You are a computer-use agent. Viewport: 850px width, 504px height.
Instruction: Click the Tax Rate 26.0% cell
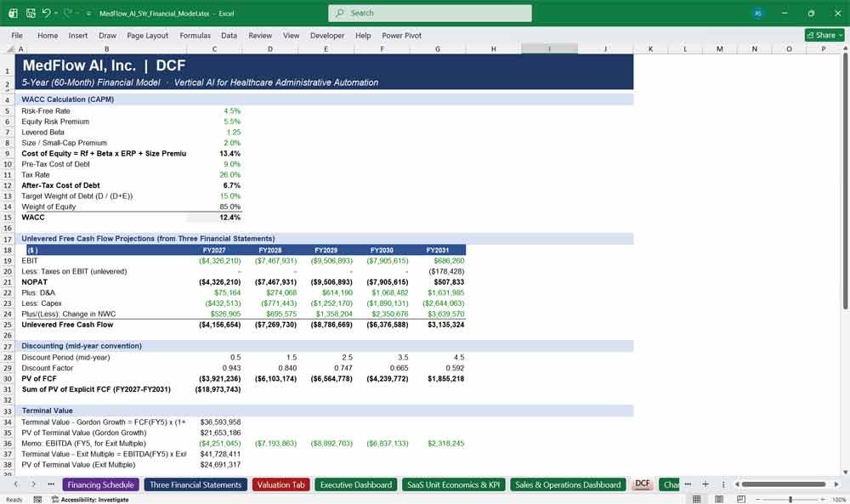point(215,174)
